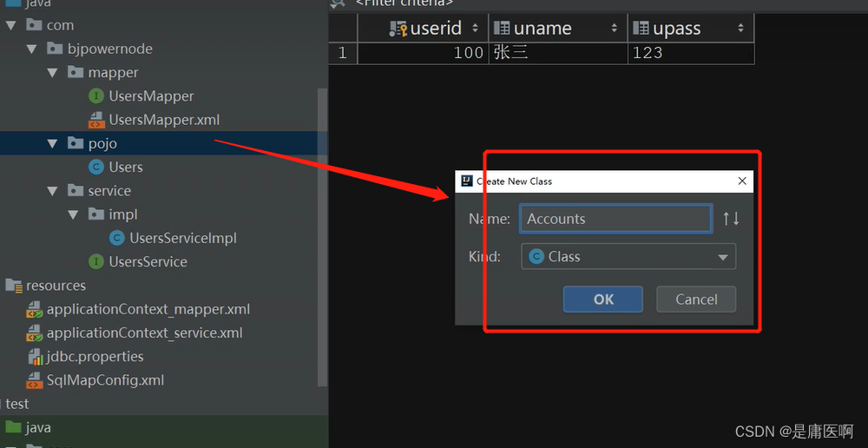This screenshot has height=448, width=868.
Task: Collapse the service package arrow
Action: tap(52, 191)
